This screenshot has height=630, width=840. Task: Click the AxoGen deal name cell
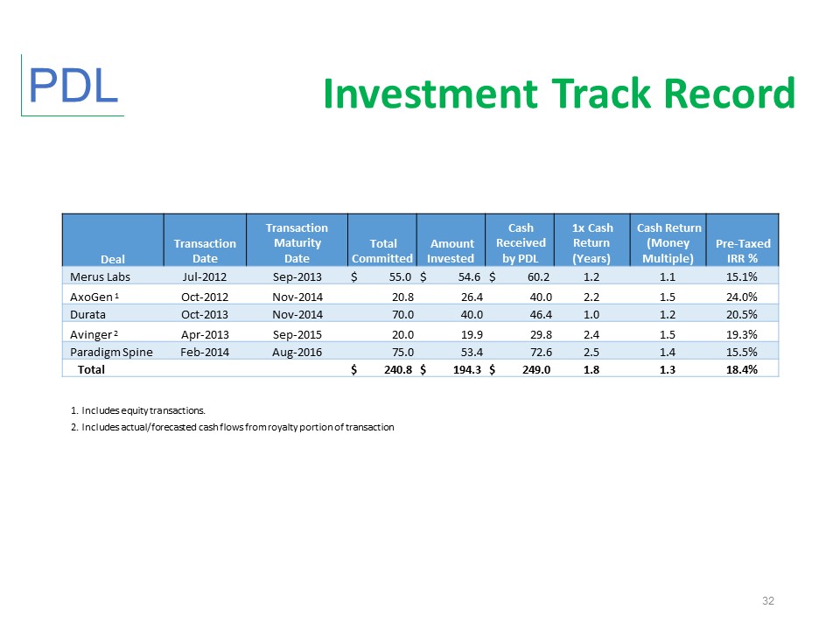(x=98, y=296)
